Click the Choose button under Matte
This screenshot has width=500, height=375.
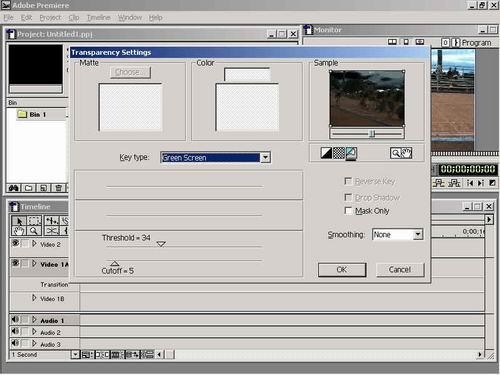tap(130, 72)
